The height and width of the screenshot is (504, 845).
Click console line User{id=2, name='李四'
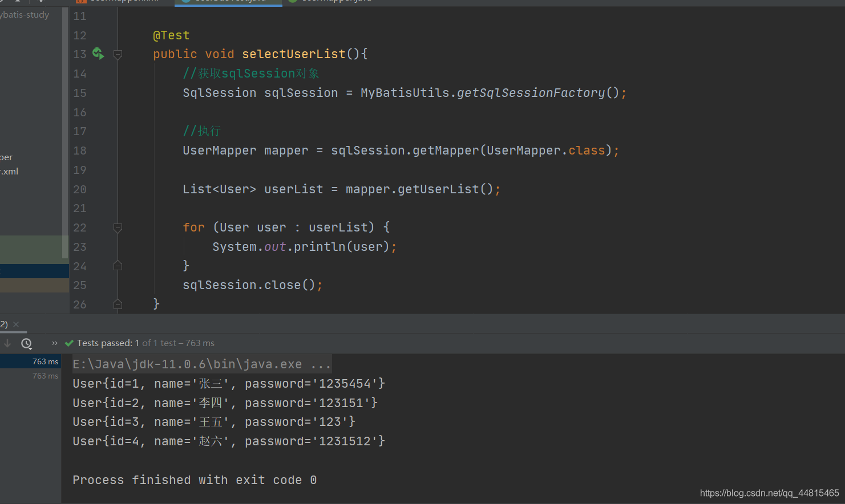225,403
